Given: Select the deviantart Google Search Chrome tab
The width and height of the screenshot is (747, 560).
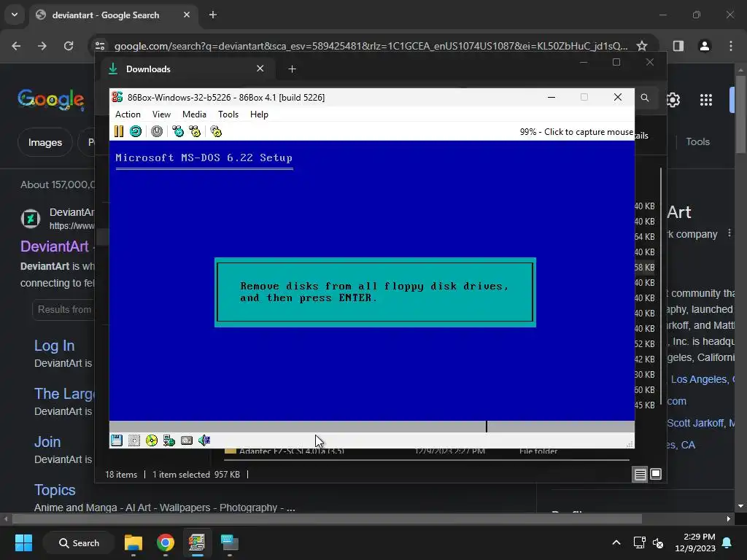Looking at the screenshot, I should [114, 15].
